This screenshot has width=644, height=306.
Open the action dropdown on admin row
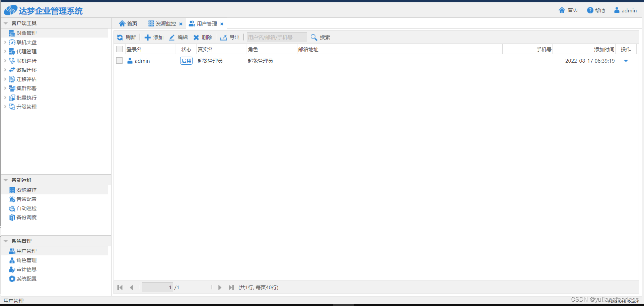coord(626,61)
